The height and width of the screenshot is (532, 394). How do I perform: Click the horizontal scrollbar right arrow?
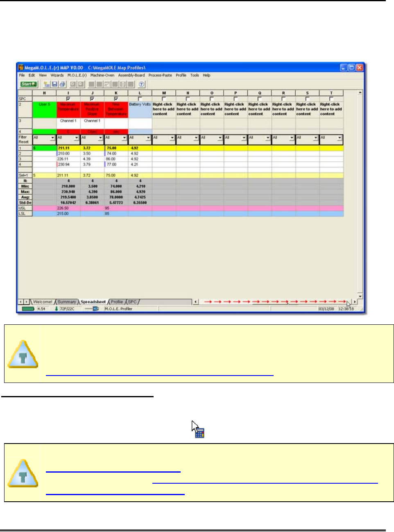coord(355,302)
